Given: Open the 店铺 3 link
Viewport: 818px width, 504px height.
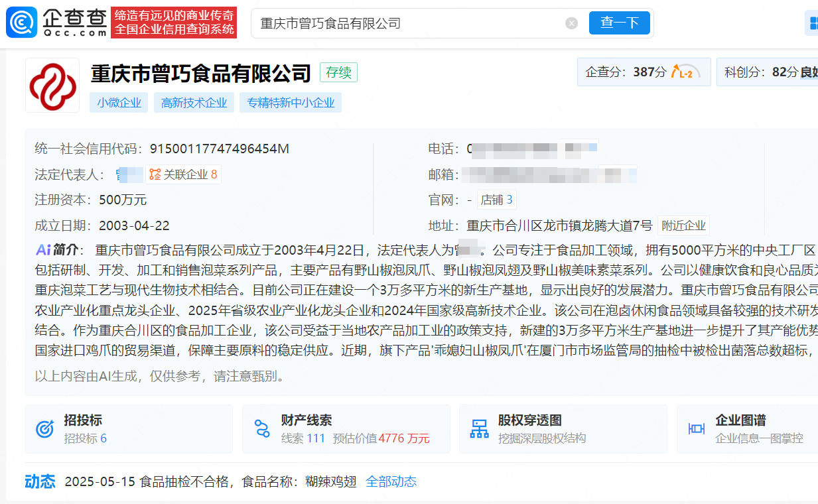Looking at the screenshot, I should pos(496,200).
